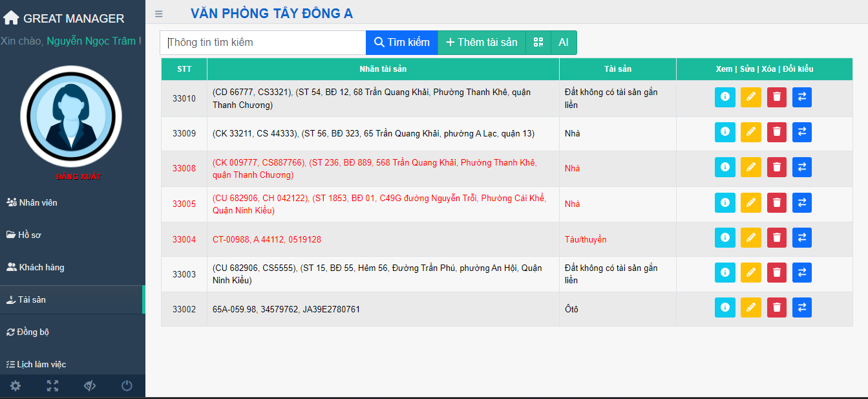This screenshot has width=868, height=399.
Task: Edit asset 33009 with pencil icon
Action: (750, 132)
